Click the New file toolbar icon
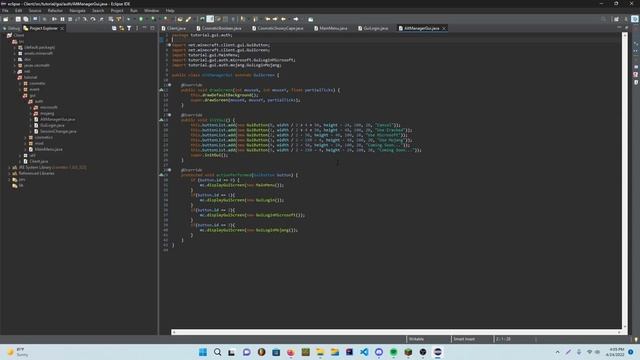The width and height of the screenshot is (640, 360). [x=6, y=19]
